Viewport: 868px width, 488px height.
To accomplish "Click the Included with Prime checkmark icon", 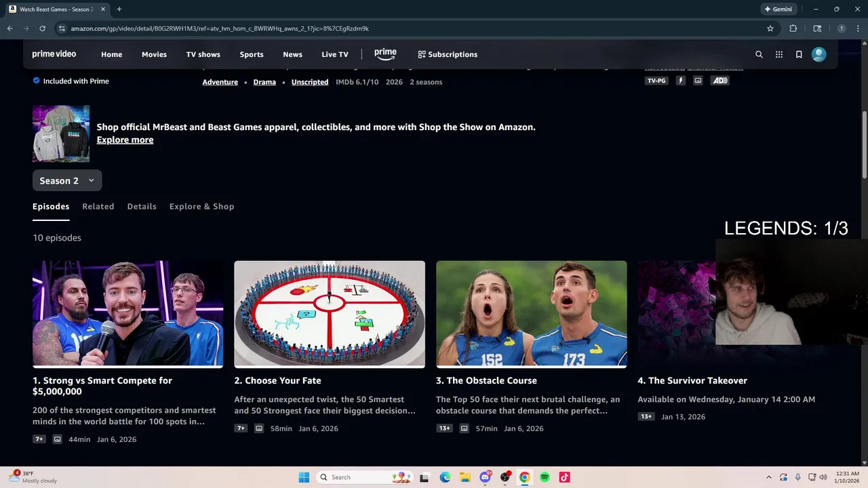I will coord(37,81).
